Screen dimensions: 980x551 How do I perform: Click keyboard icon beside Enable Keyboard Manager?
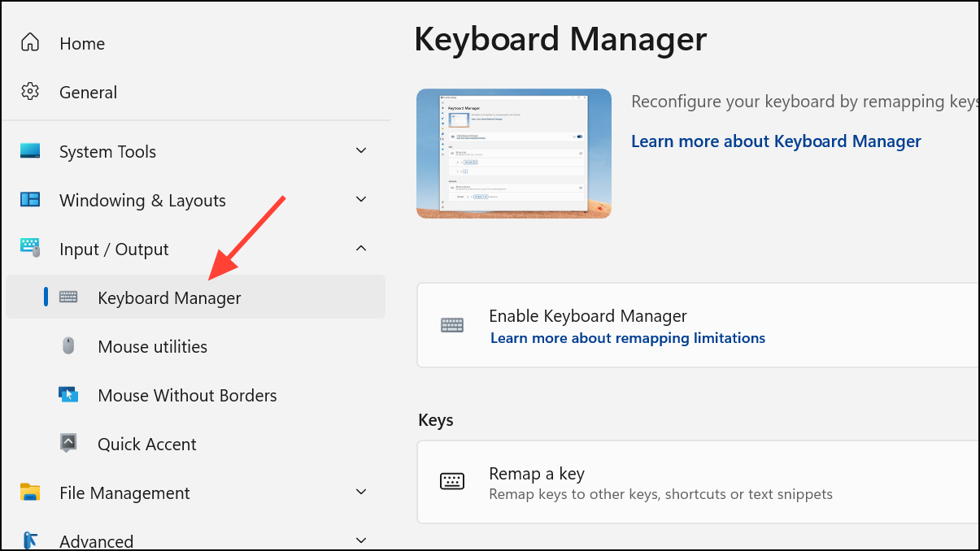[452, 325]
